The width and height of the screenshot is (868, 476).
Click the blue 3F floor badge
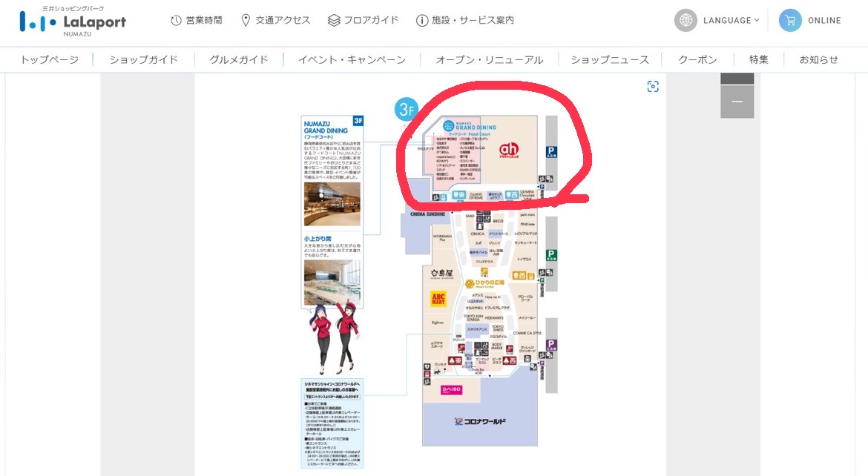[406, 109]
